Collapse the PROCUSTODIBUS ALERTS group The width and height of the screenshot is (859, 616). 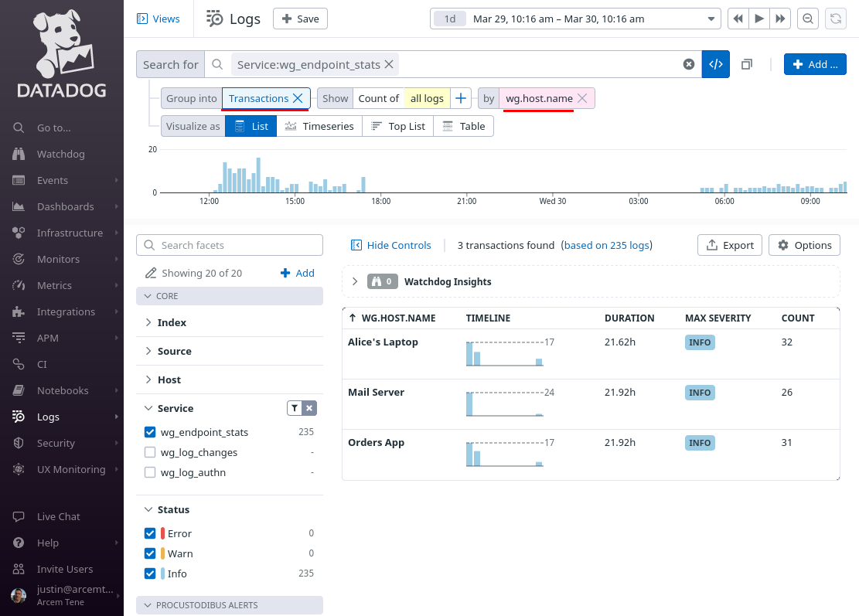click(x=230, y=605)
